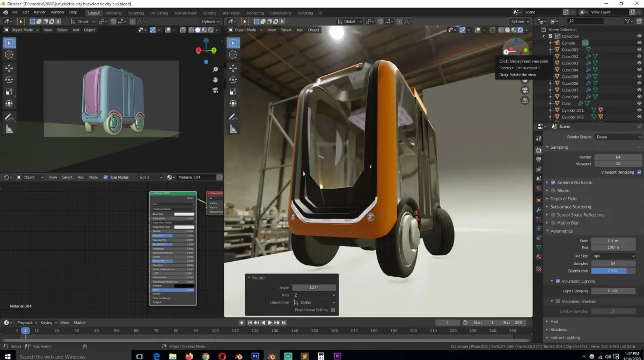Select the Measure tool in the right viewport
The width and height of the screenshot is (644, 360).
click(233, 129)
